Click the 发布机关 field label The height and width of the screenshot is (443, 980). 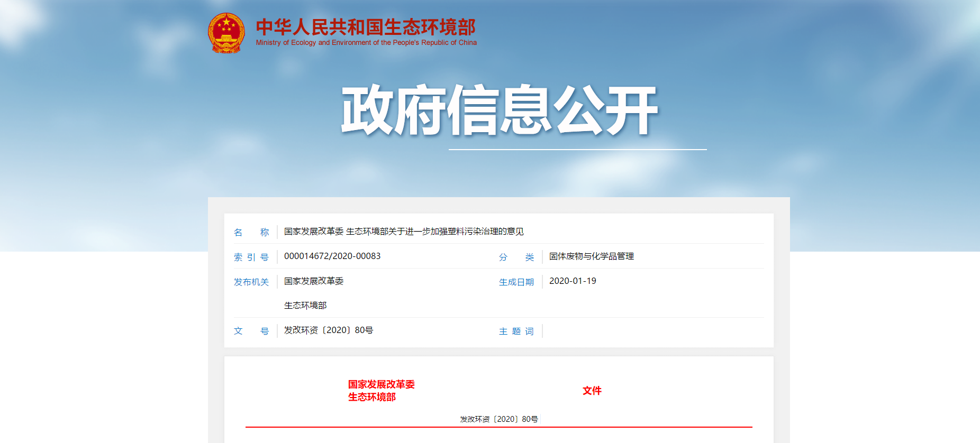point(251,282)
